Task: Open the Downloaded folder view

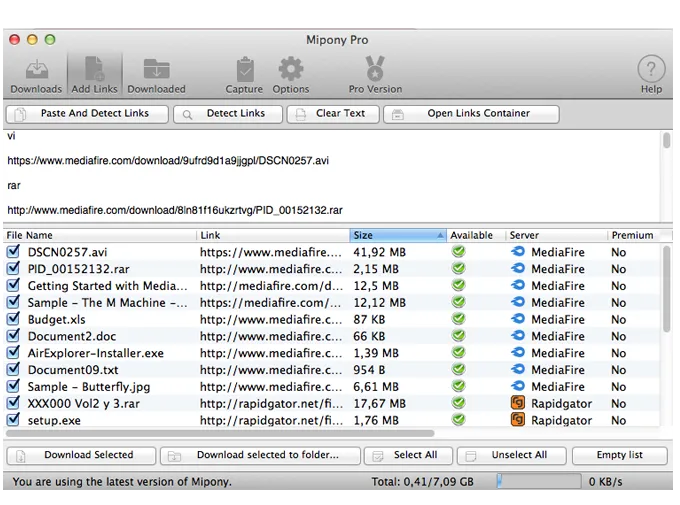Action: click(x=157, y=76)
